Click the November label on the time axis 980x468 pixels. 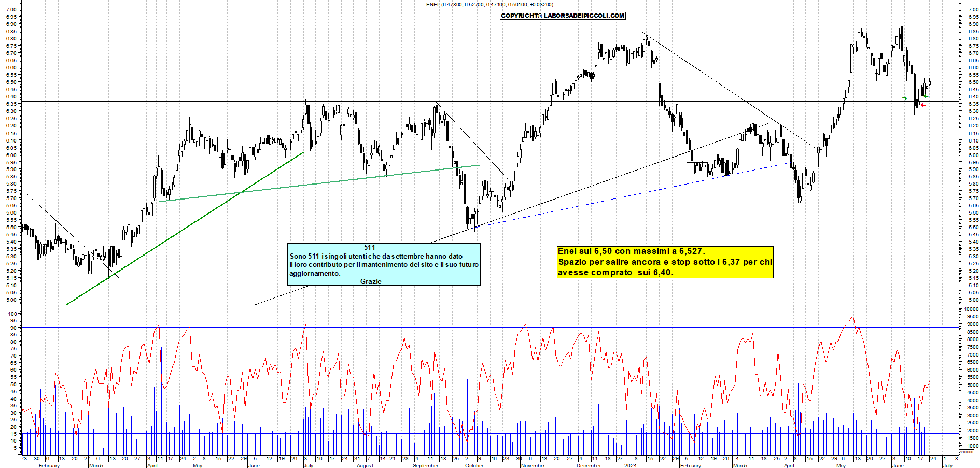click(x=533, y=465)
